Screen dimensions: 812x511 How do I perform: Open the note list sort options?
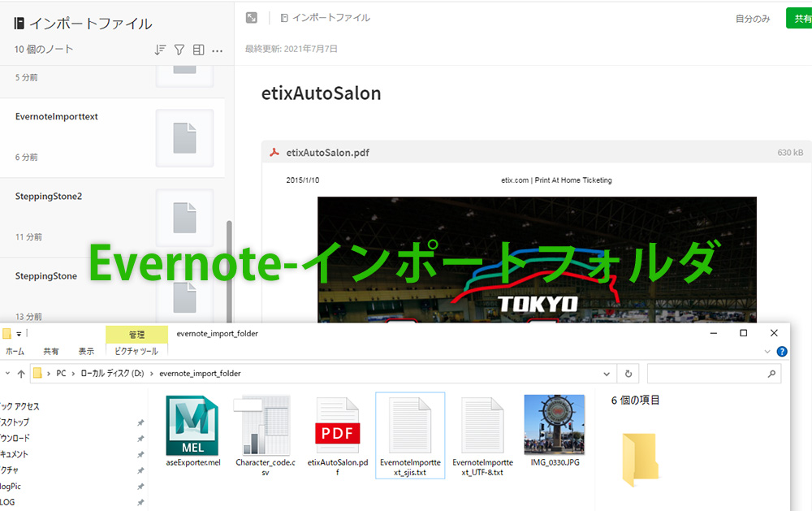(160, 50)
